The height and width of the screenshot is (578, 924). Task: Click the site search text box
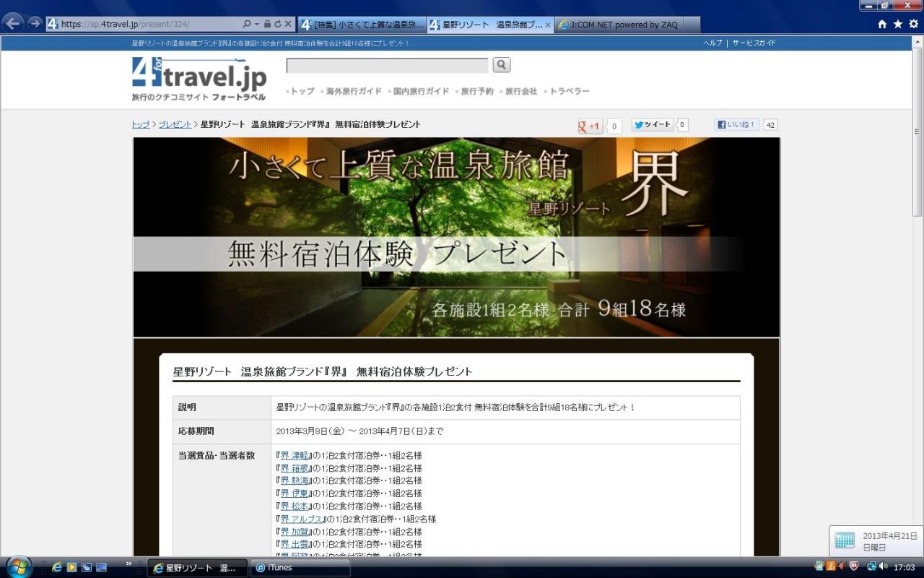pyautogui.click(x=387, y=66)
